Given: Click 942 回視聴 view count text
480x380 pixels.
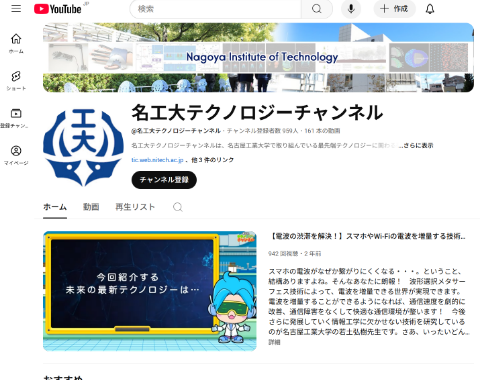Looking at the screenshot, I should pos(283,254).
